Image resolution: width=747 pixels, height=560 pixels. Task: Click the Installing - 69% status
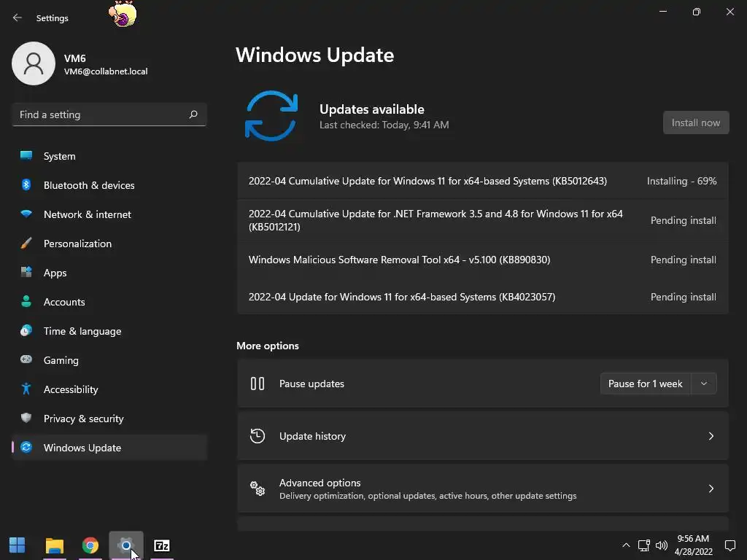tap(682, 181)
